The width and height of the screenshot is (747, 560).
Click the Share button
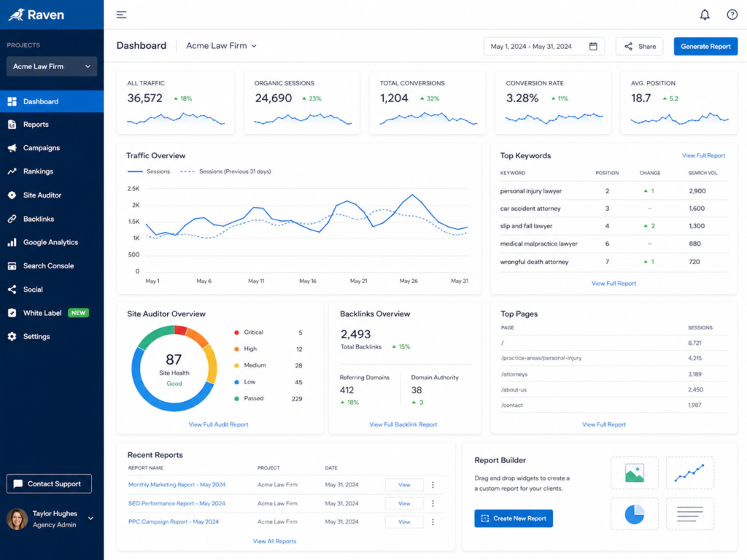tap(639, 46)
